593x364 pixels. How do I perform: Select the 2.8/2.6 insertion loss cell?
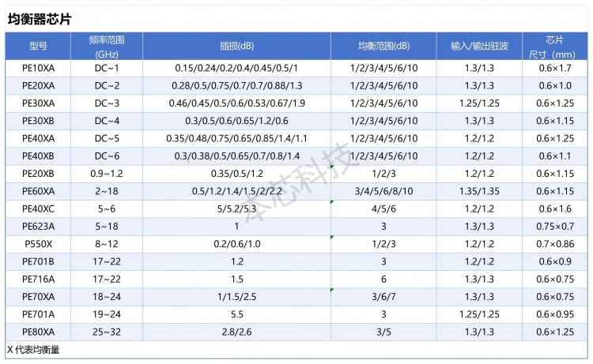click(237, 332)
